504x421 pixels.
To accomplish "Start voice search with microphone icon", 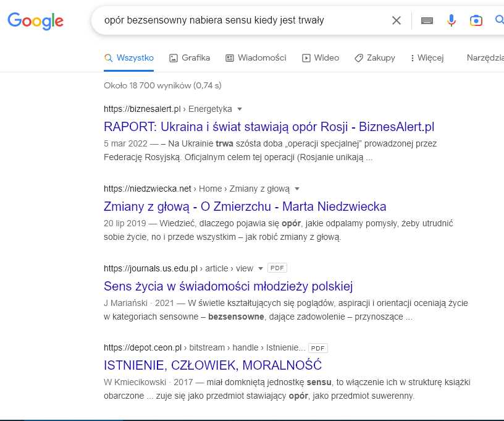I will (x=451, y=20).
